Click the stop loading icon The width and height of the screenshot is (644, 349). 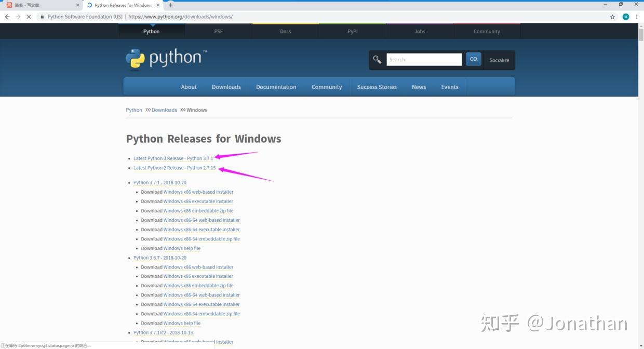point(29,16)
